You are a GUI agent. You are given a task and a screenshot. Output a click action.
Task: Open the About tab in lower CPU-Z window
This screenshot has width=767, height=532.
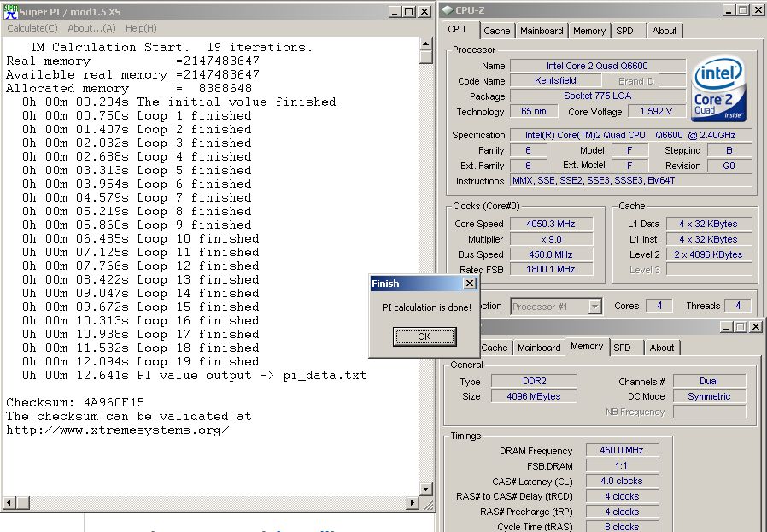click(x=662, y=348)
